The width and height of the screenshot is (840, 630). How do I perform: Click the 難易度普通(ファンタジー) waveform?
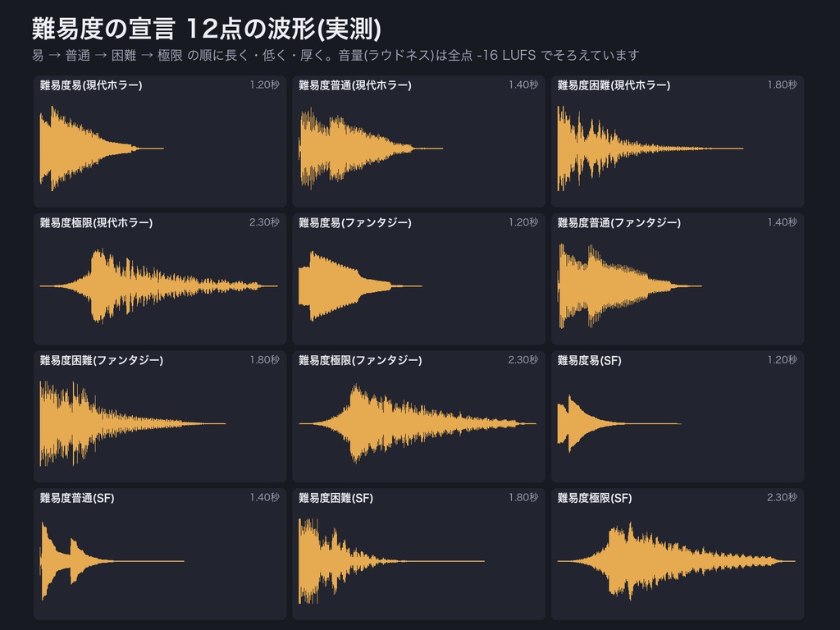tap(629, 286)
